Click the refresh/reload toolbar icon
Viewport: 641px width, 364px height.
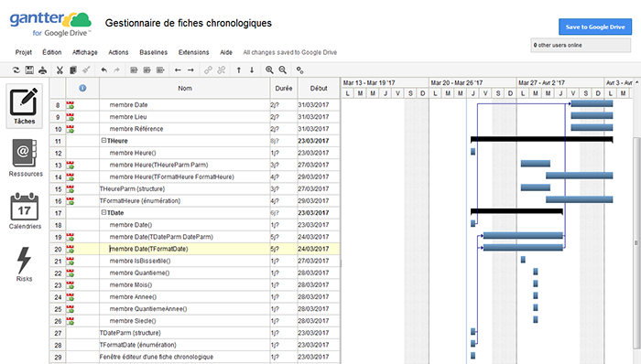(16, 70)
